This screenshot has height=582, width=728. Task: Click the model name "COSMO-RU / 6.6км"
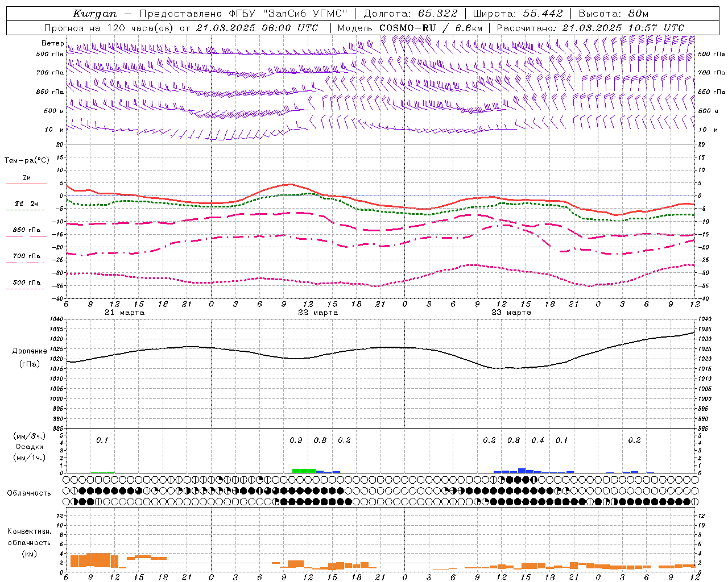coord(431,28)
